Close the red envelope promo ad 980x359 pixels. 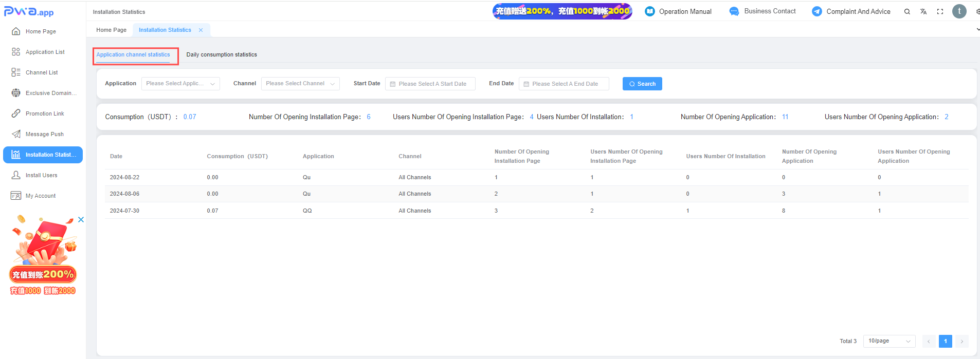81,220
